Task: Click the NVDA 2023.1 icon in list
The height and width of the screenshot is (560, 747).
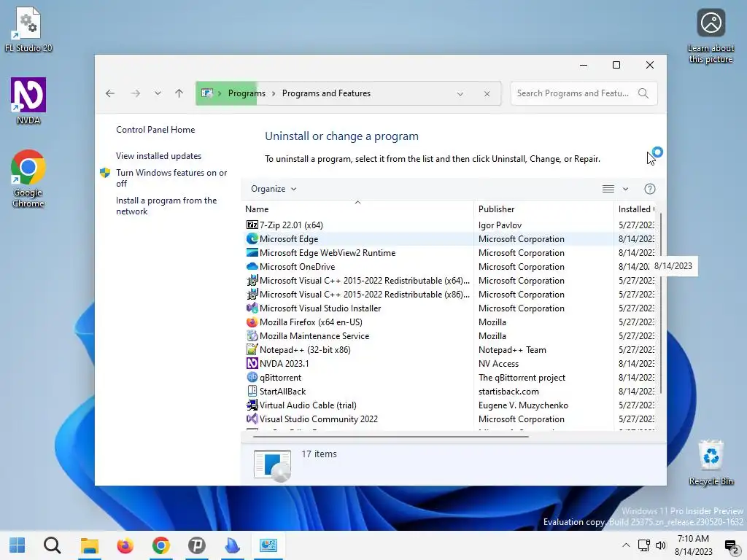Action: [x=252, y=363]
